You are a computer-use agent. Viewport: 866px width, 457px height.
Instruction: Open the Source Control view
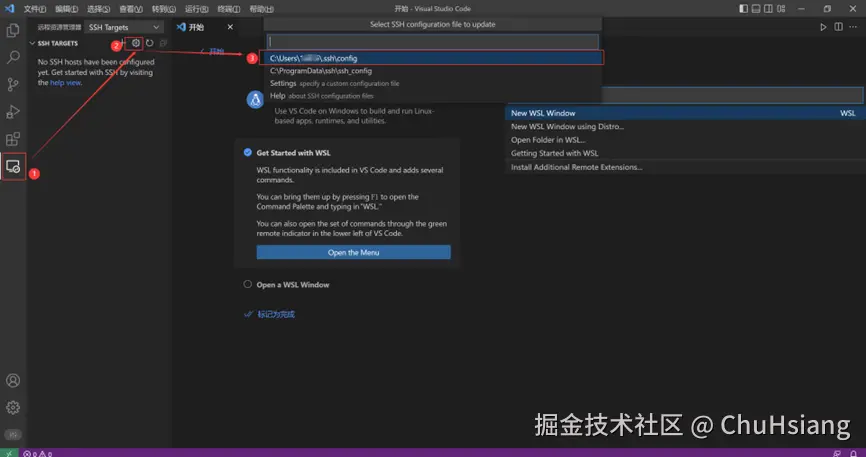pyautogui.click(x=13, y=84)
